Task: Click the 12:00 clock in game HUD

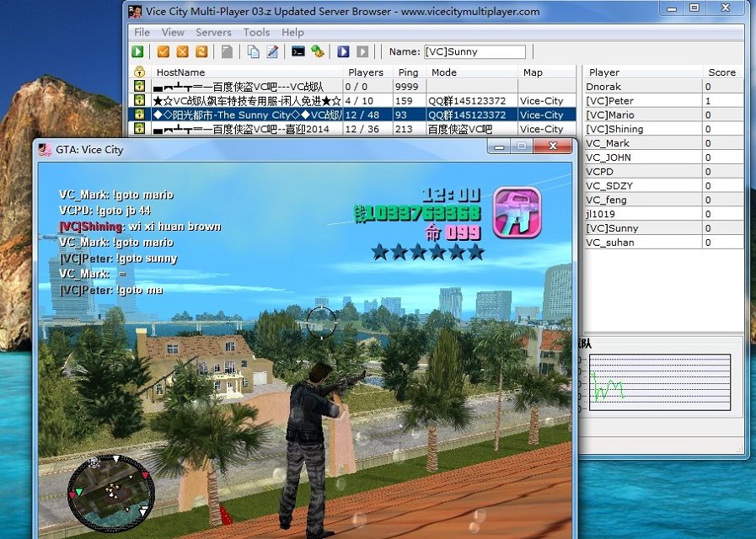Action: 451,195
